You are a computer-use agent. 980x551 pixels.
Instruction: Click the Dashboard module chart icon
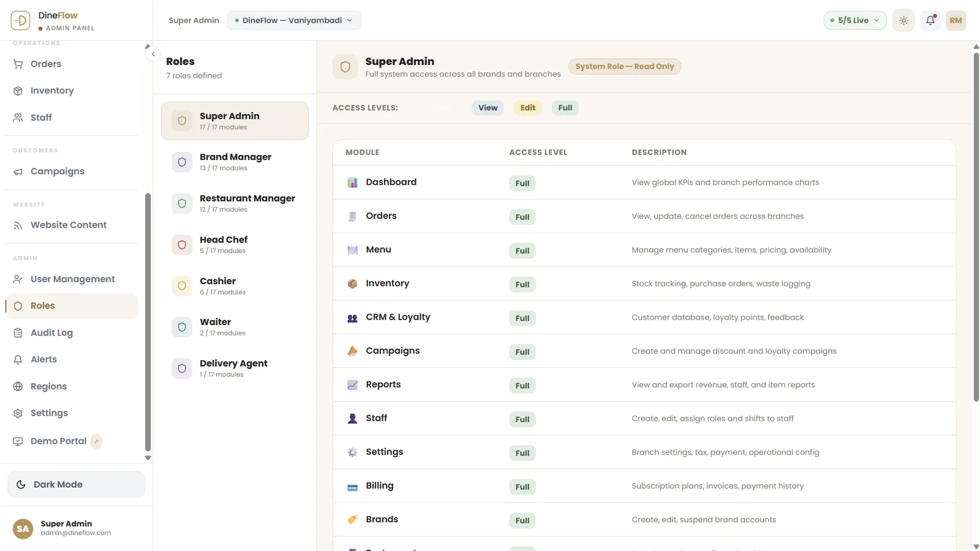[352, 182]
